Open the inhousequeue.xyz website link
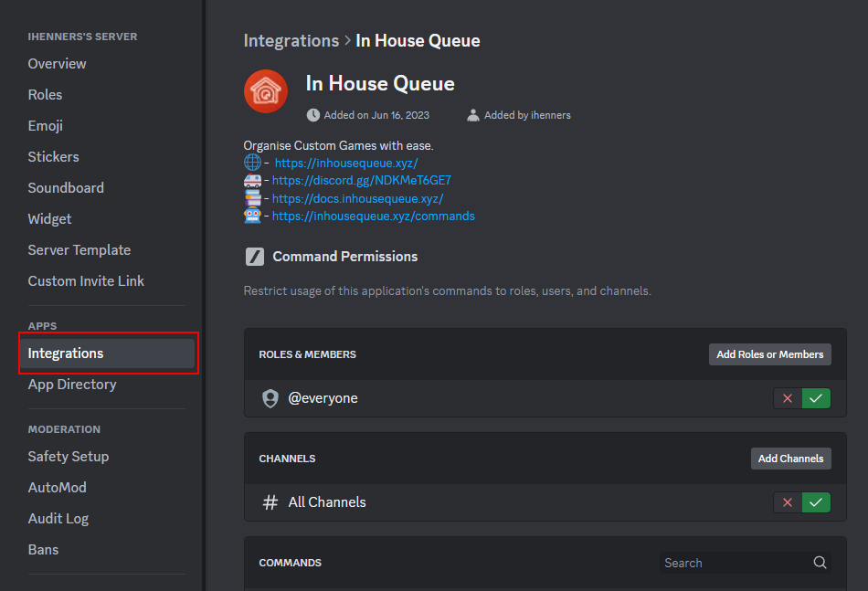The width and height of the screenshot is (868, 591). [x=346, y=164]
